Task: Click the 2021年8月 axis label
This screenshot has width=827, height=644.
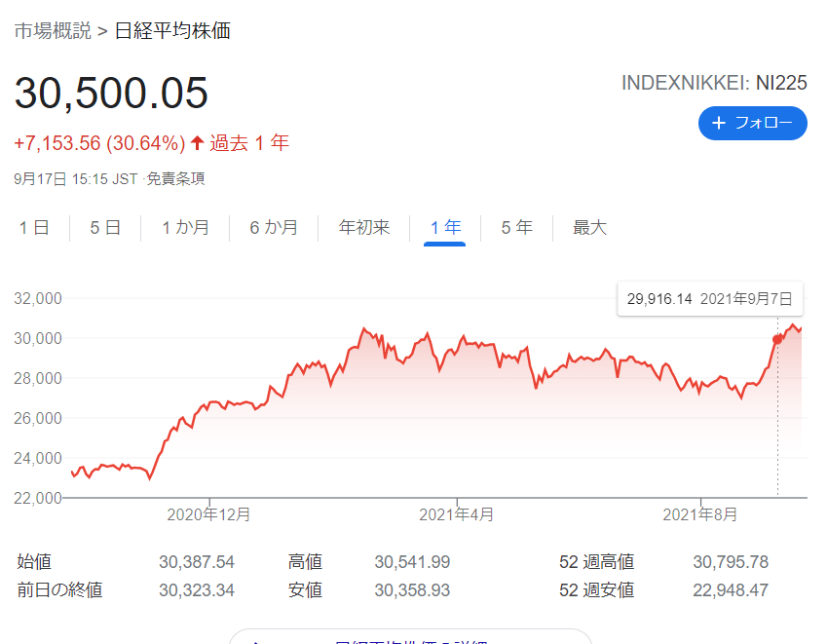Action: [x=700, y=514]
